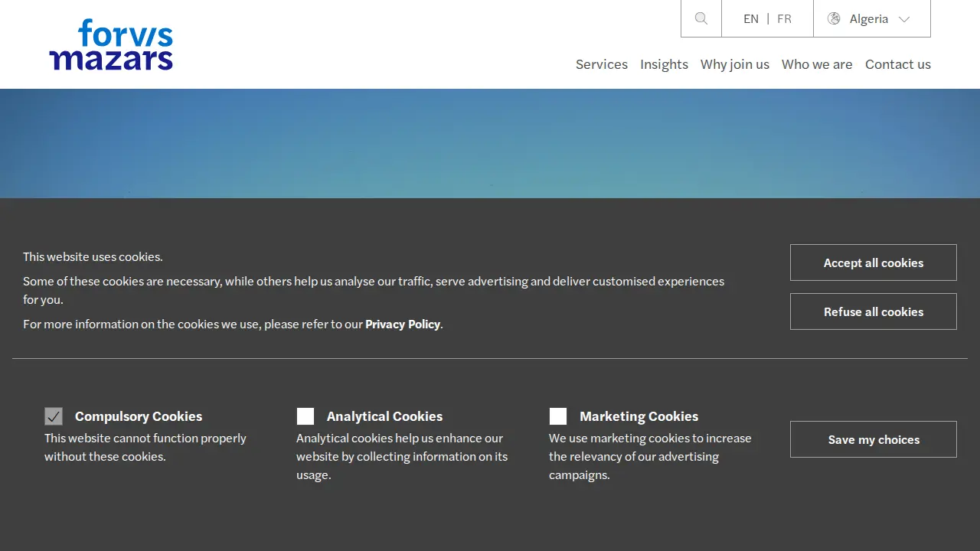Go to Contact us page
The height and width of the screenshot is (551, 980).
[898, 64]
